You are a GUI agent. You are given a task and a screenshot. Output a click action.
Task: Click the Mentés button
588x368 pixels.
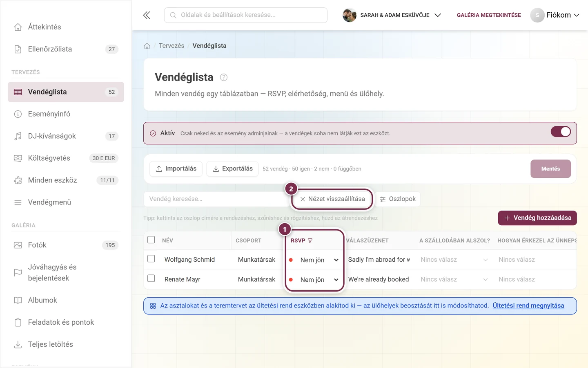click(x=550, y=169)
